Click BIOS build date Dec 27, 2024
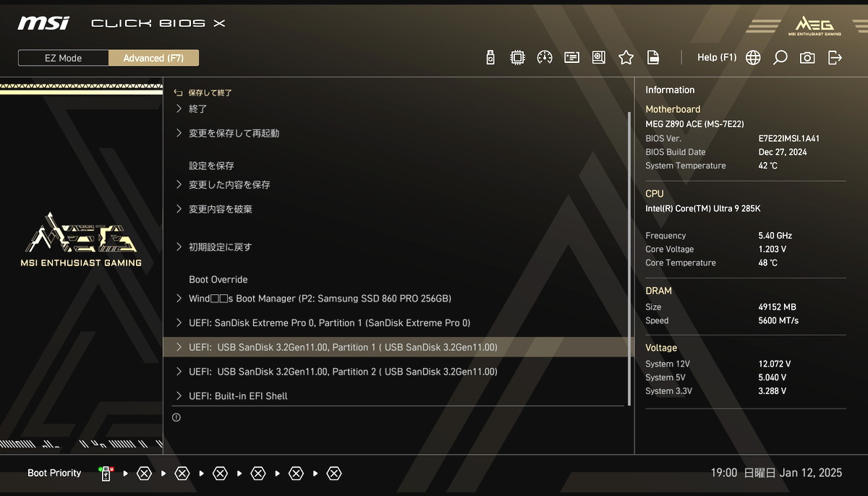The height and width of the screenshot is (496, 868). [783, 152]
